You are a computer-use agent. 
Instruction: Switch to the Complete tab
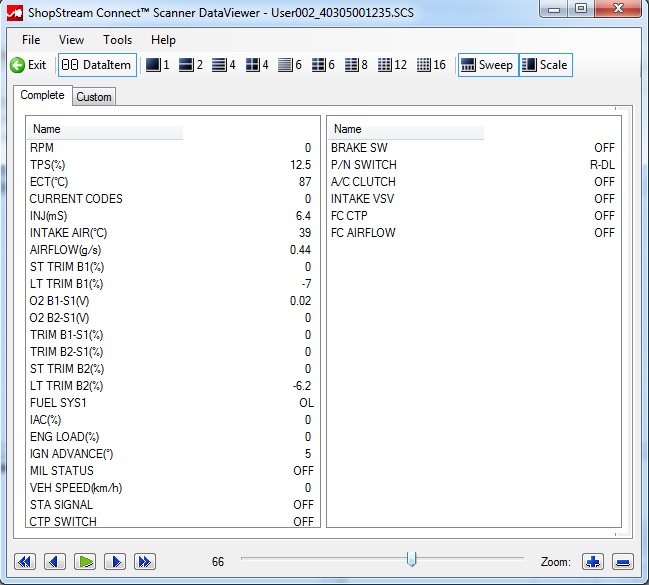[x=43, y=95]
